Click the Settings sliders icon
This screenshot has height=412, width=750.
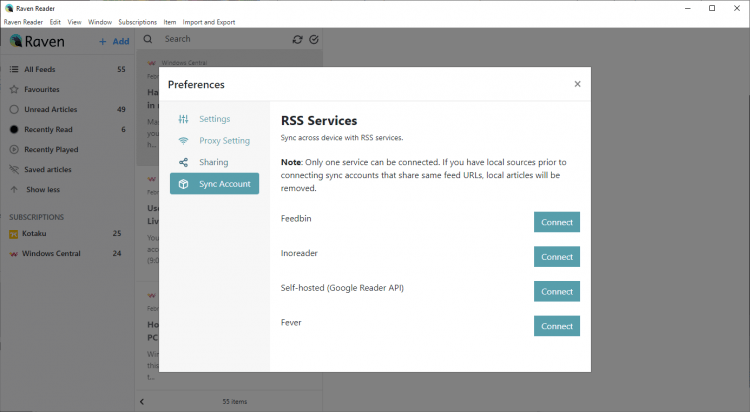pyautogui.click(x=184, y=119)
